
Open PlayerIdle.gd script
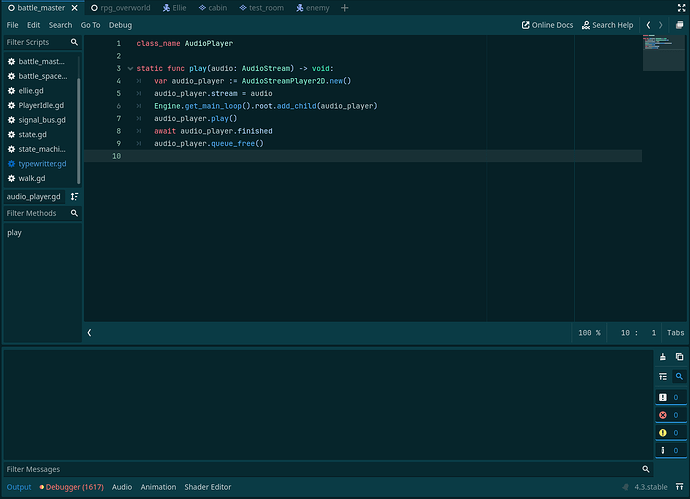[41, 105]
